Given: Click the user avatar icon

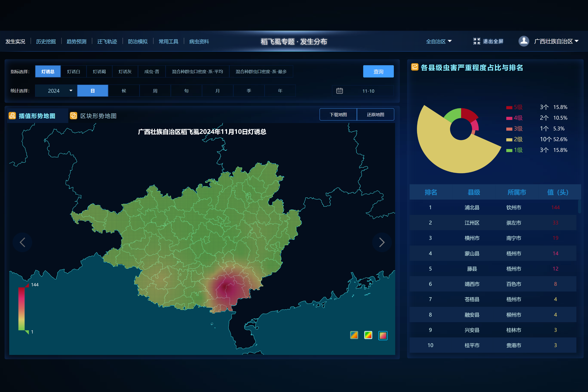Looking at the screenshot, I should click(524, 41).
